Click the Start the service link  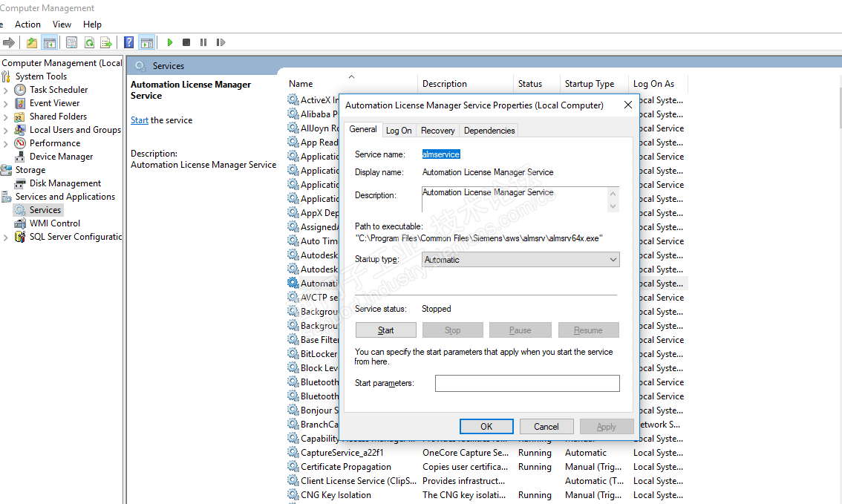coord(139,120)
